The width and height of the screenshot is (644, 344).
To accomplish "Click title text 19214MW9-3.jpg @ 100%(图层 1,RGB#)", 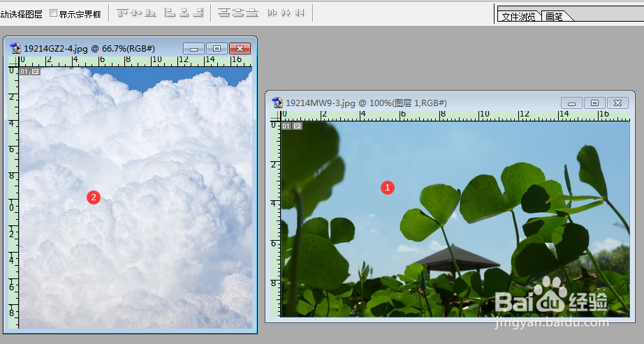I will point(367,103).
